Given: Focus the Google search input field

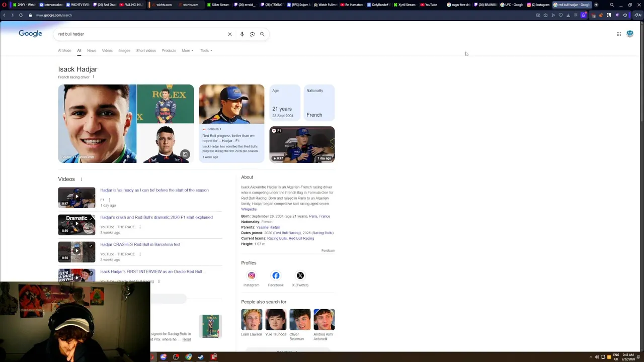Looking at the screenshot, I should [x=141, y=34].
